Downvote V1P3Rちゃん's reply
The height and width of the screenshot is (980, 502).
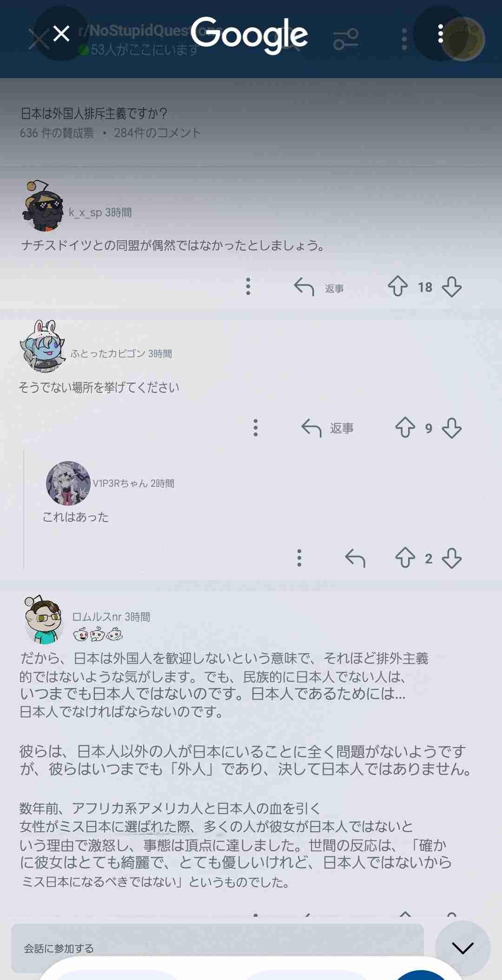452,558
